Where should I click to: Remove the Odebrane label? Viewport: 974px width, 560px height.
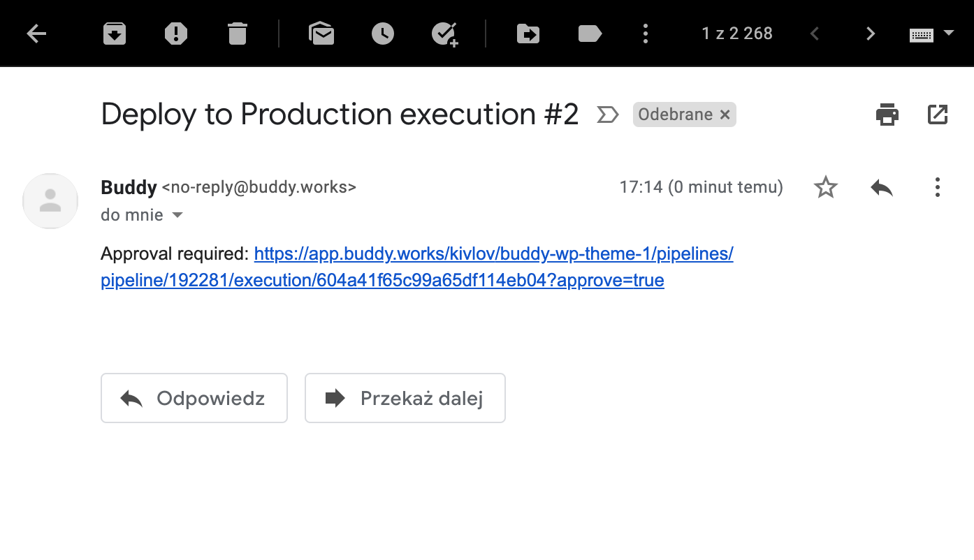click(x=725, y=115)
